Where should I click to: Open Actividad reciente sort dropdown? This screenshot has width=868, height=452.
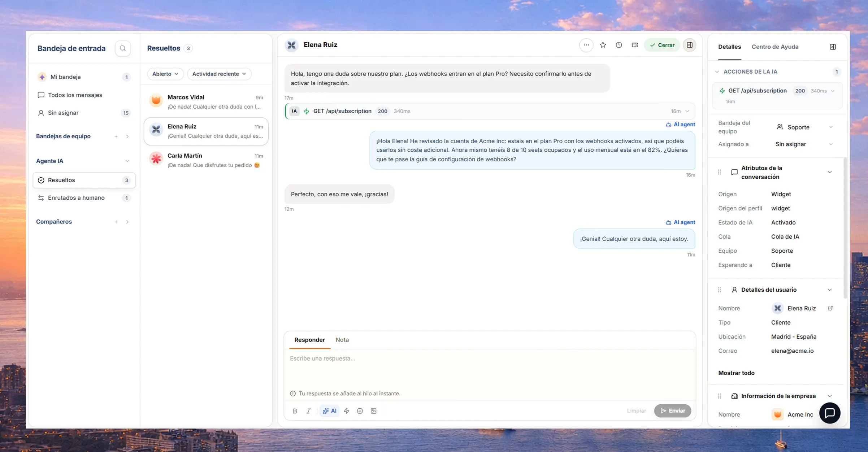(x=219, y=74)
